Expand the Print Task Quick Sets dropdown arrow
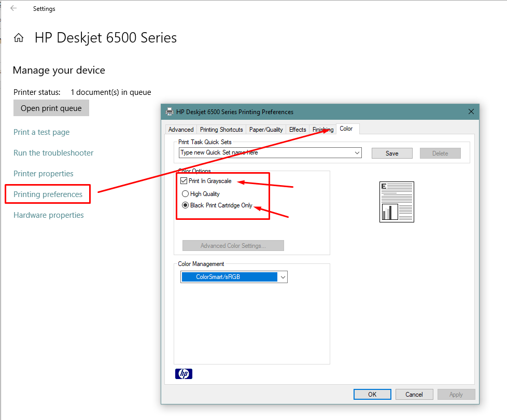507x420 pixels. pyautogui.click(x=357, y=152)
